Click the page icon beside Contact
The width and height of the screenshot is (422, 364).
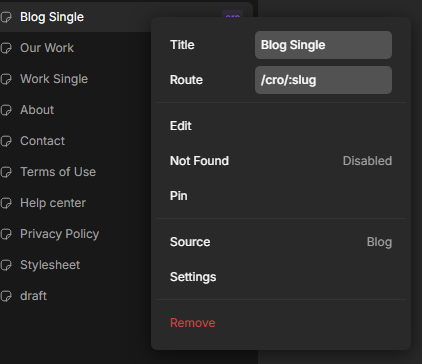click(x=6, y=141)
